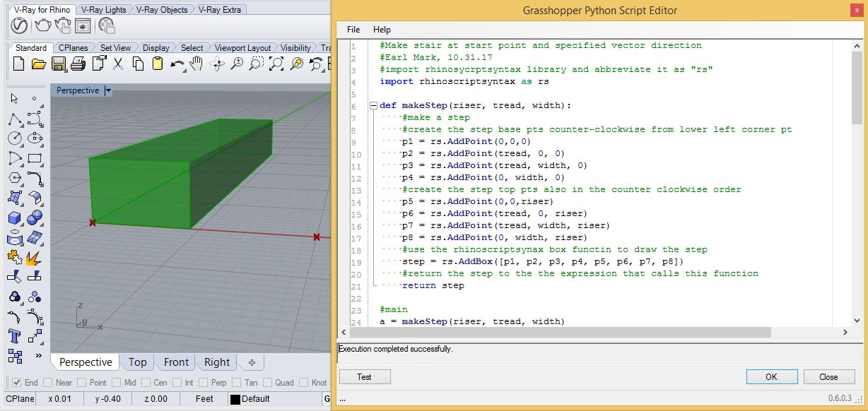Choose the Zoom dynamic magnifier tool
Viewport: 868px width, 411px height.
pyautogui.click(x=237, y=64)
